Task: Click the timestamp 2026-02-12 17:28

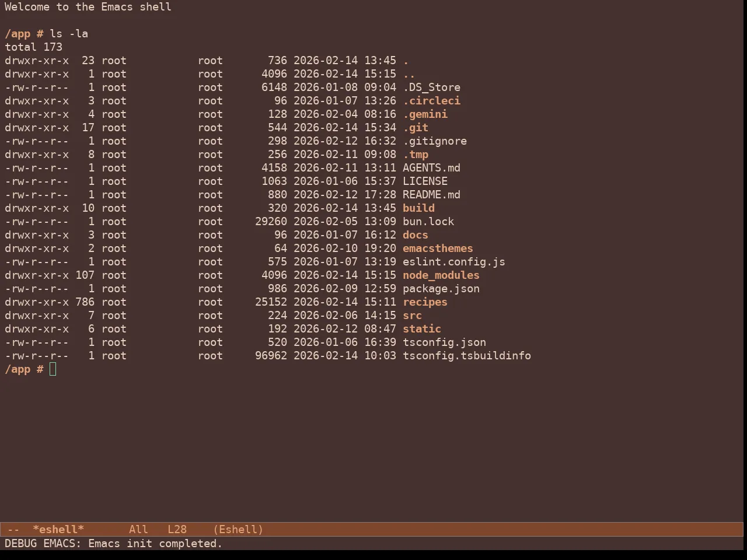Action: point(345,195)
